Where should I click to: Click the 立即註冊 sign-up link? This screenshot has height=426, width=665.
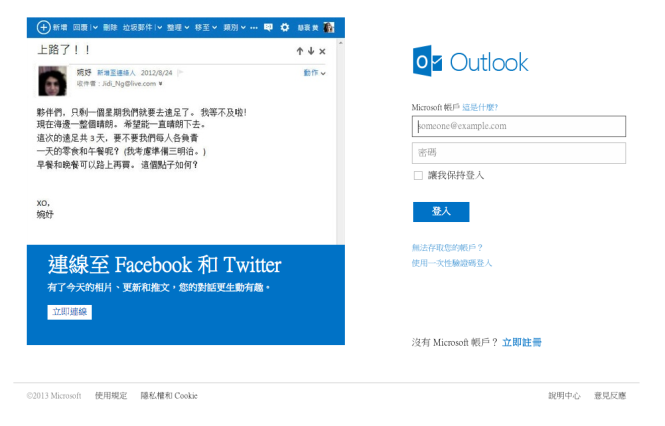(x=521, y=342)
